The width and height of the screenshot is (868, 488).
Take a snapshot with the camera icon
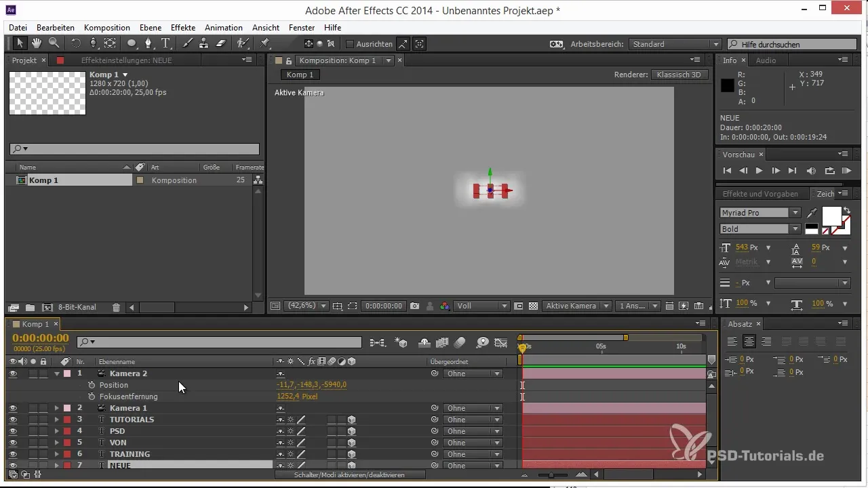pos(414,306)
